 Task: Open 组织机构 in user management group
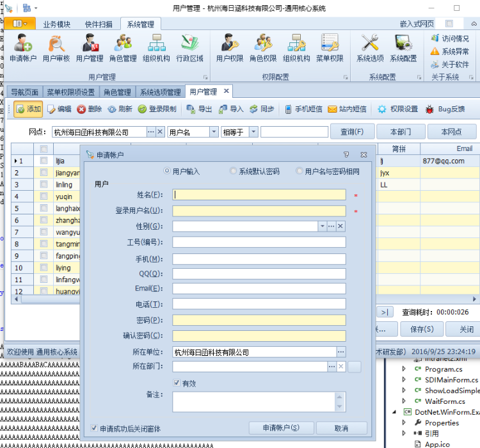point(156,48)
